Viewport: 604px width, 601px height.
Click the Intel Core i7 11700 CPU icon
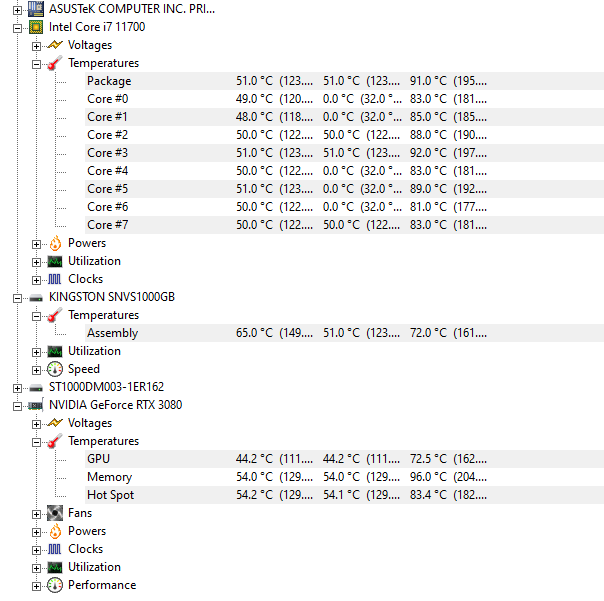36,27
